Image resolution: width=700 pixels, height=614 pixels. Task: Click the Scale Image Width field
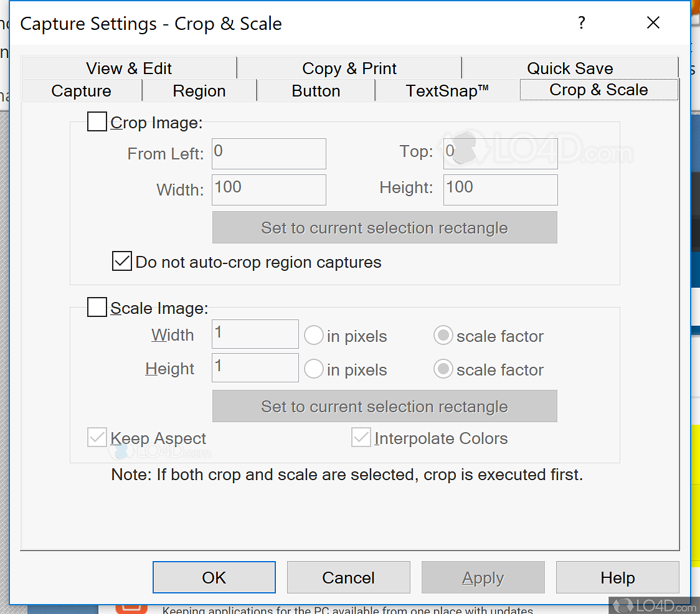pos(255,334)
